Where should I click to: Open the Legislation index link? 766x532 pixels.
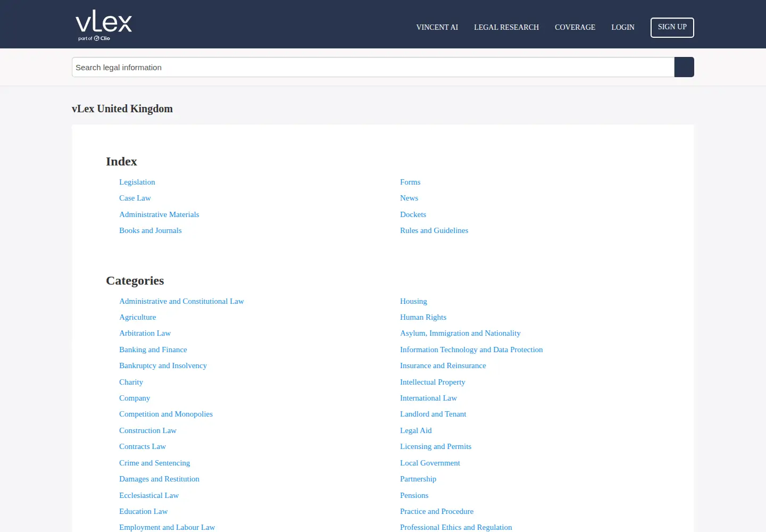click(137, 182)
